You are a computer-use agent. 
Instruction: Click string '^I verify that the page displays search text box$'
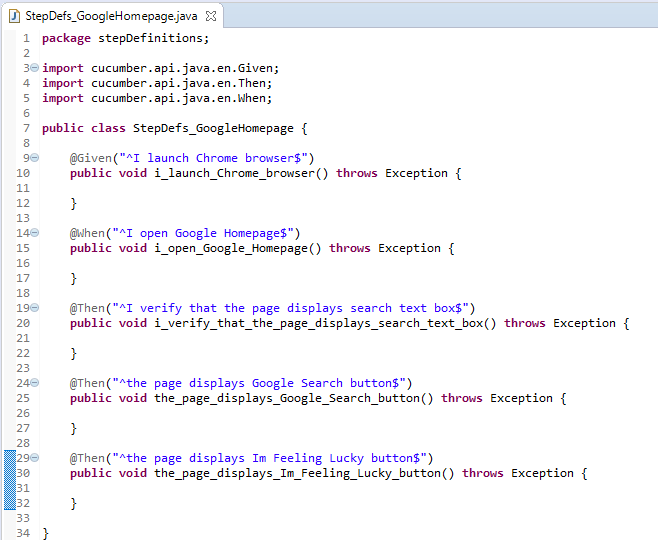pyautogui.click(x=290, y=308)
